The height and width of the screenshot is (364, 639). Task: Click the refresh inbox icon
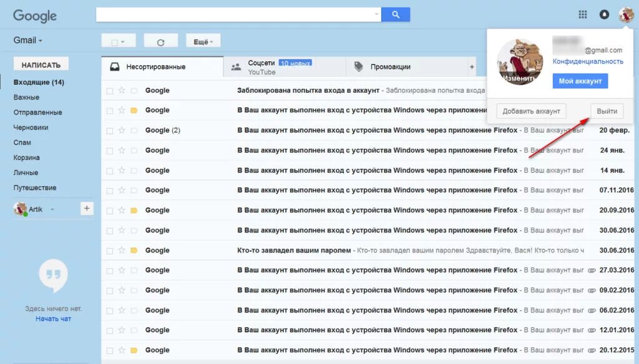160,42
